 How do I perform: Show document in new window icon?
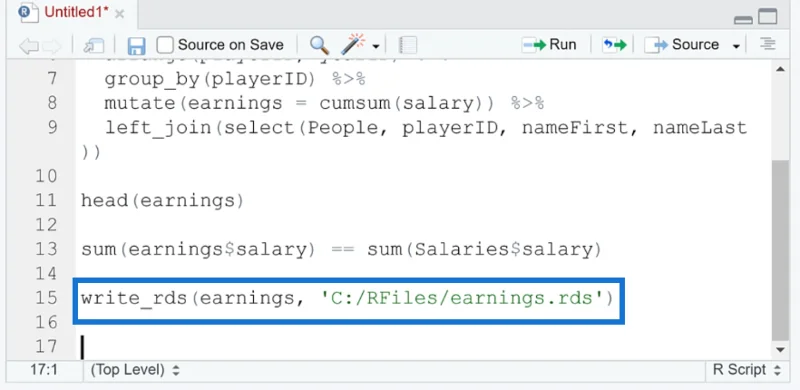point(94,46)
